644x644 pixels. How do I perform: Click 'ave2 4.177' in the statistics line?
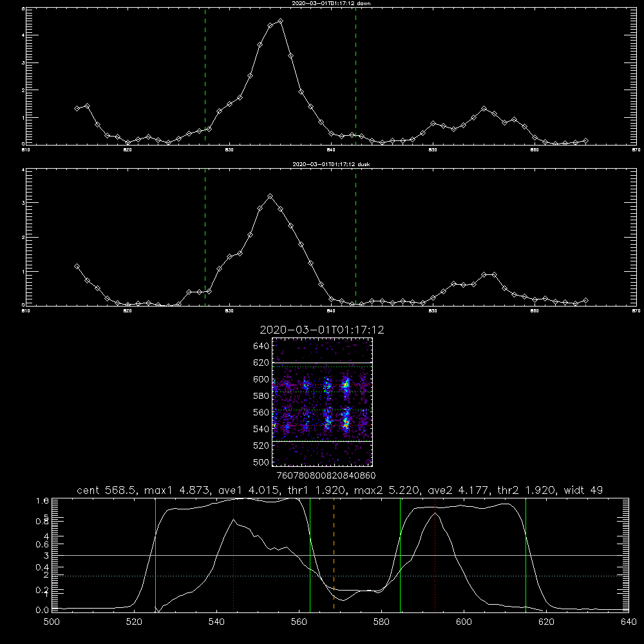click(x=457, y=490)
